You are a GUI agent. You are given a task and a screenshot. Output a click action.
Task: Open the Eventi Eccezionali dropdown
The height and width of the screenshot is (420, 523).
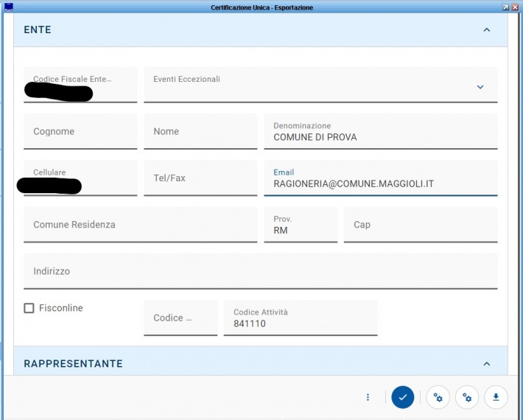pos(480,86)
